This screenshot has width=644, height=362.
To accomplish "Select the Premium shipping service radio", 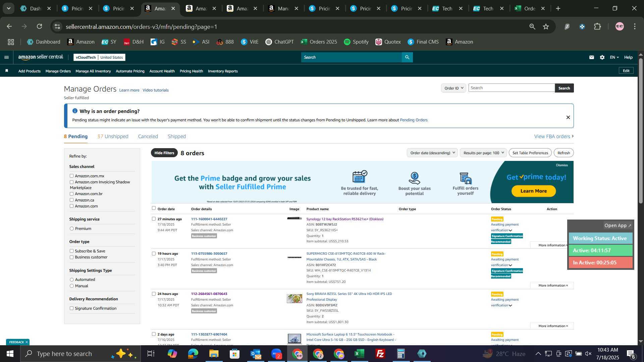I will click(71, 229).
